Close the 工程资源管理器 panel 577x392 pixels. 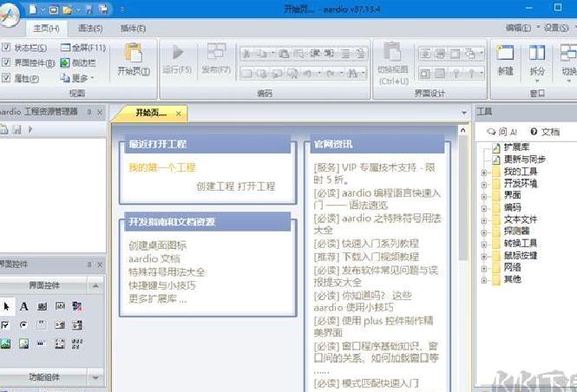(100, 112)
